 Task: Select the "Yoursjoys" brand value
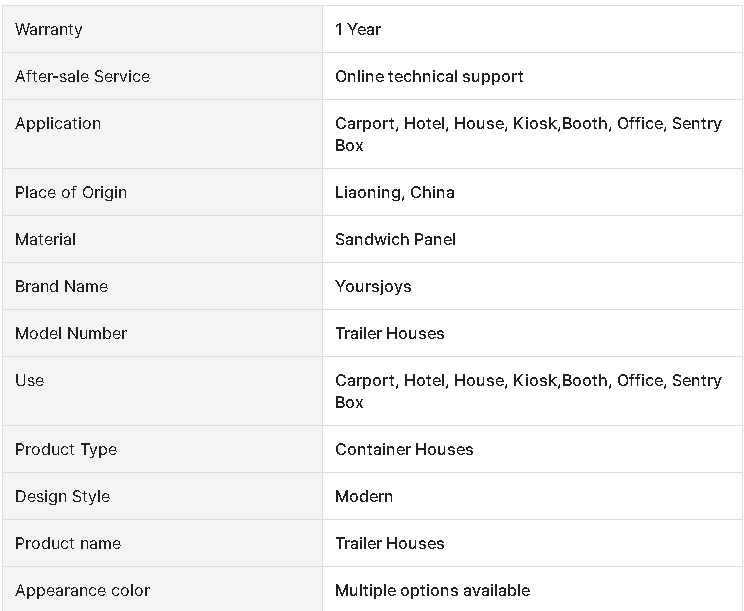pyautogui.click(x=373, y=286)
